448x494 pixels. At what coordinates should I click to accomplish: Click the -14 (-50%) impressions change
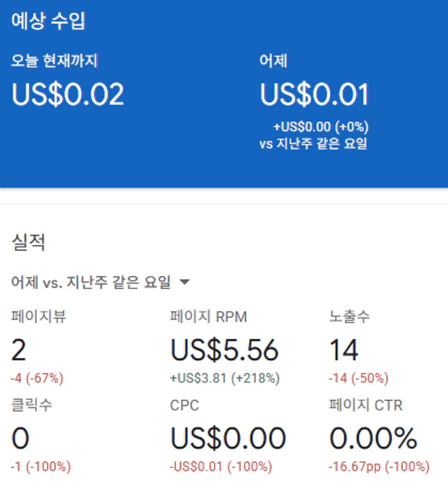[359, 378]
